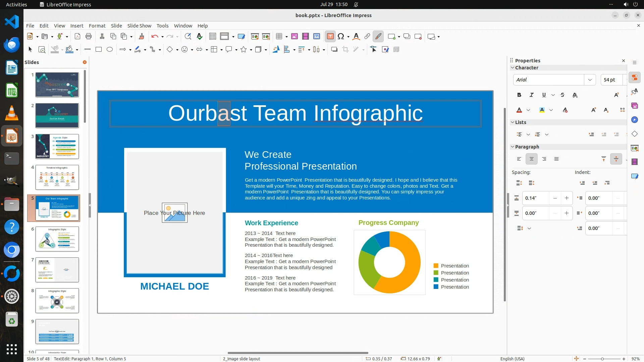Click the MICHAEL DOE name text
Screen dimensions: 644x362
[174, 286]
